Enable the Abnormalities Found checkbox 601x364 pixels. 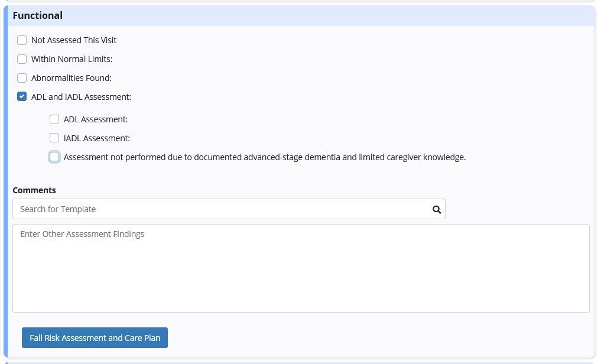click(22, 78)
